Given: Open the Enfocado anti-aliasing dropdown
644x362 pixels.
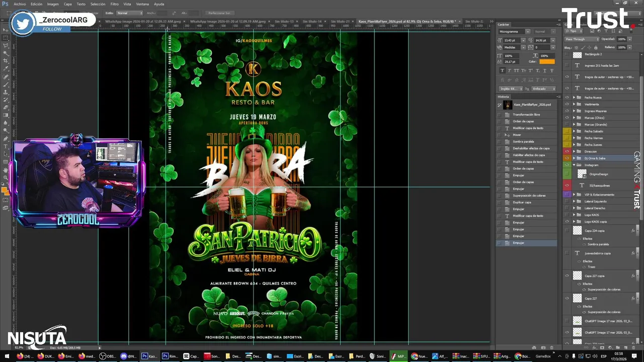Looking at the screenshot, I should tap(543, 89).
